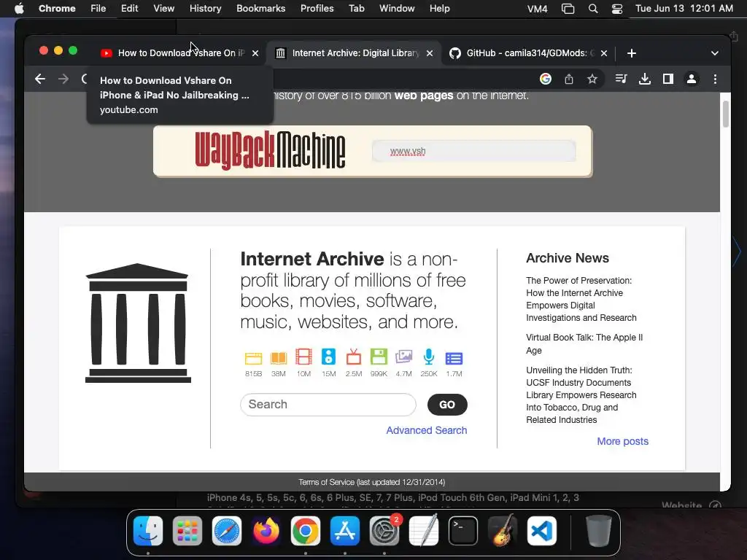747x560 pixels.
Task: Open the History menu
Action: click(205, 8)
